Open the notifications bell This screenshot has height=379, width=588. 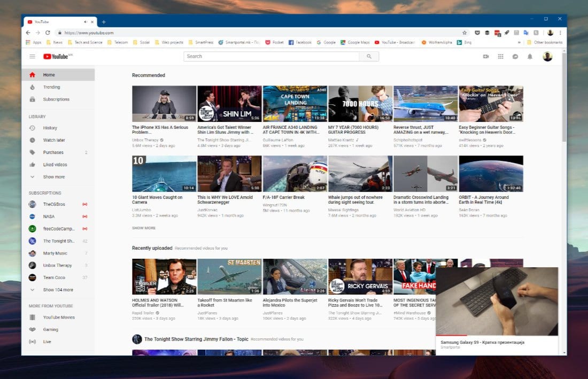530,57
